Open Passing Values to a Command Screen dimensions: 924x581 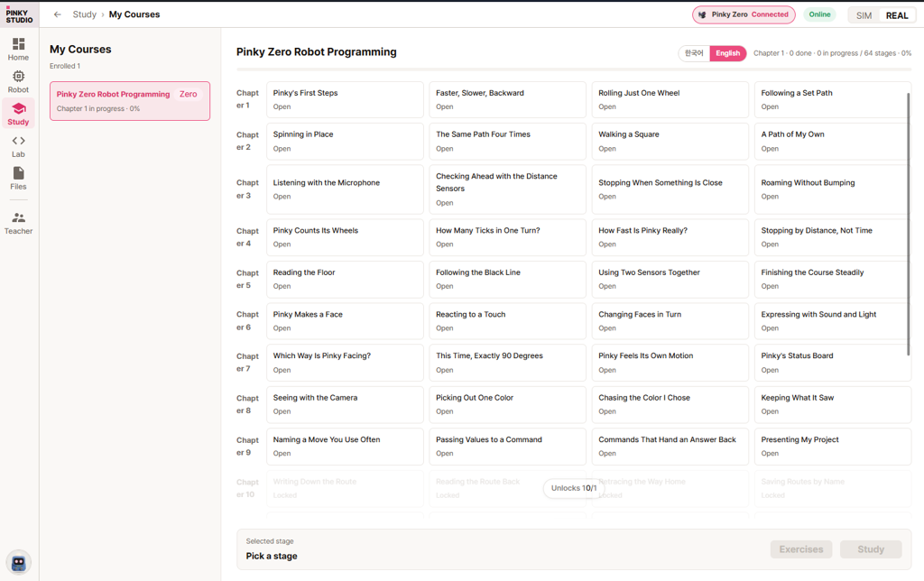[507, 446]
